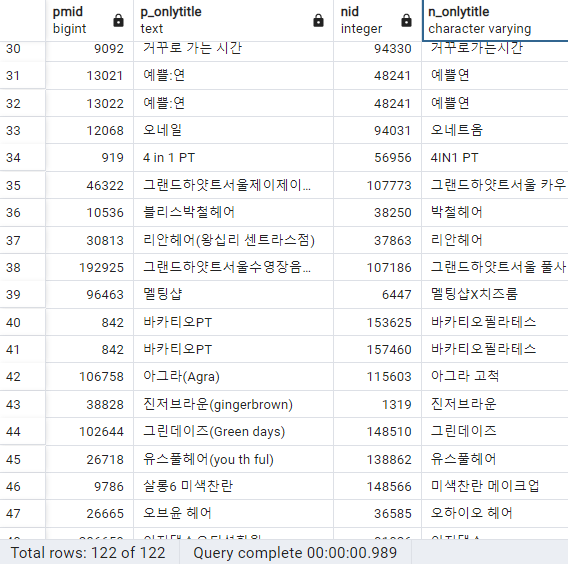Viewport: 568px width, 564px height.
Task: Click the lock icon in p_onlytitle column header
Action: (x=318, y=21)
